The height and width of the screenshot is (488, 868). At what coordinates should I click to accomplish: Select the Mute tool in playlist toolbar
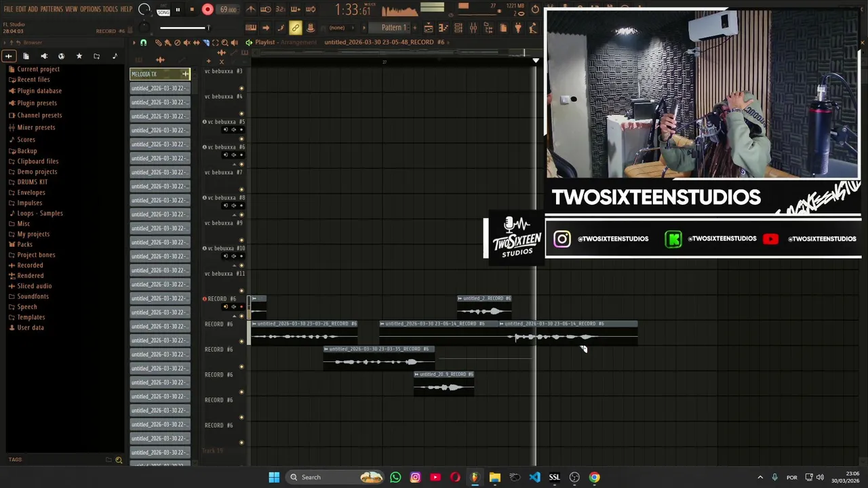pos(187,42)
